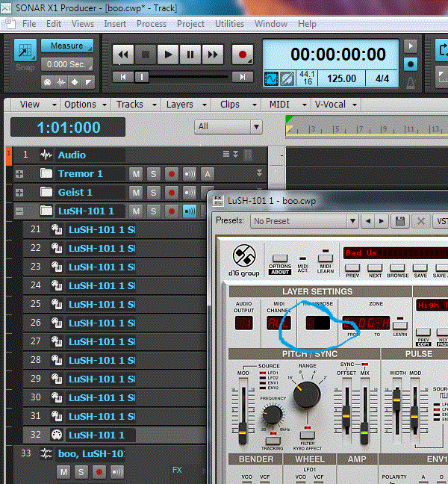This screenshot has width=448, height=484.
Task: Click the Rewind button in transport
Action: tap(123, 54)
